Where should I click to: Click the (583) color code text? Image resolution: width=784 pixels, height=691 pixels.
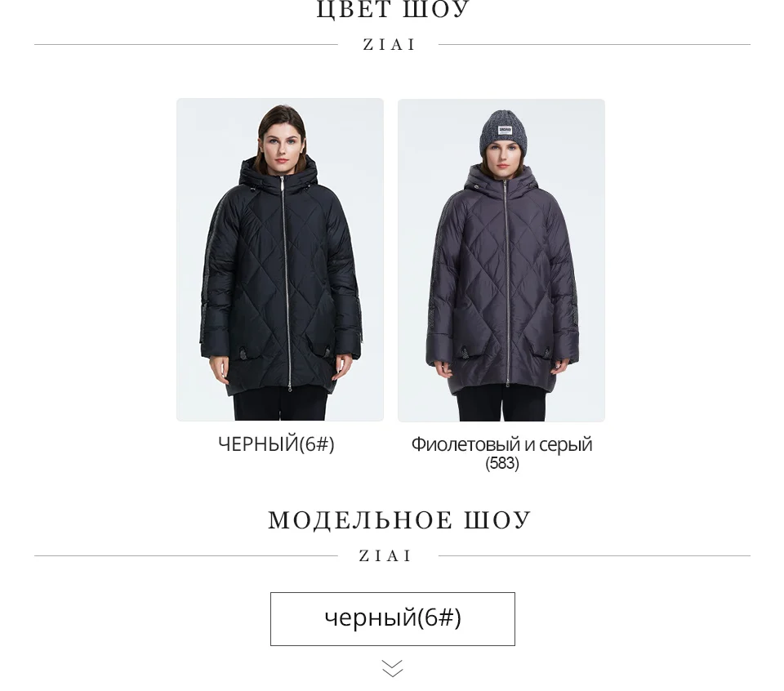(x=502, y=463)
